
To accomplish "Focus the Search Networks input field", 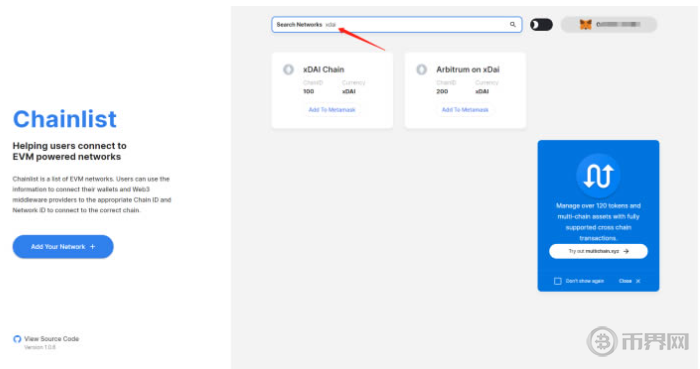I will [x=396, y=25].
